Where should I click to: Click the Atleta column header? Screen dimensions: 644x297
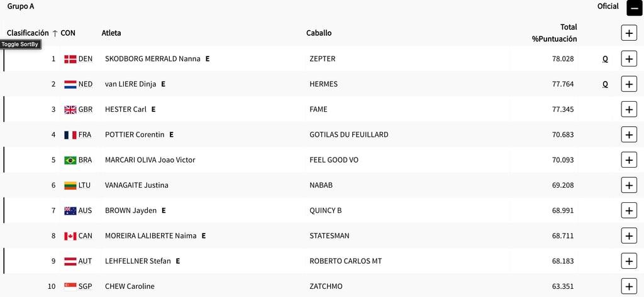[111, 33]
